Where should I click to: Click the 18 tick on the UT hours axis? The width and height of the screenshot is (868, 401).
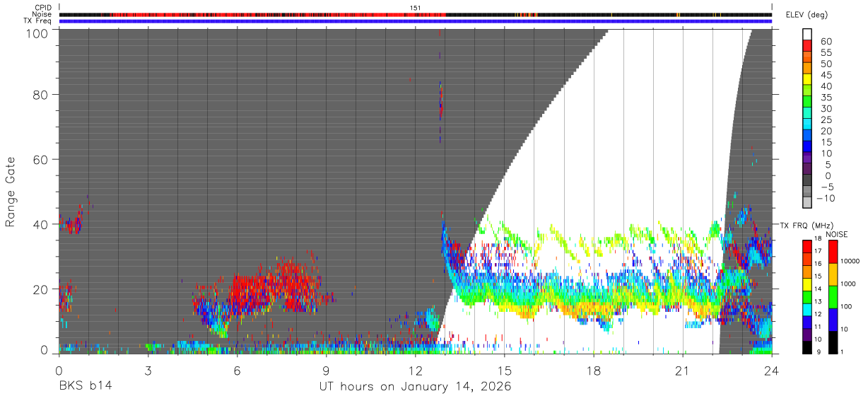pyautogui.click(x=593, y=371)
